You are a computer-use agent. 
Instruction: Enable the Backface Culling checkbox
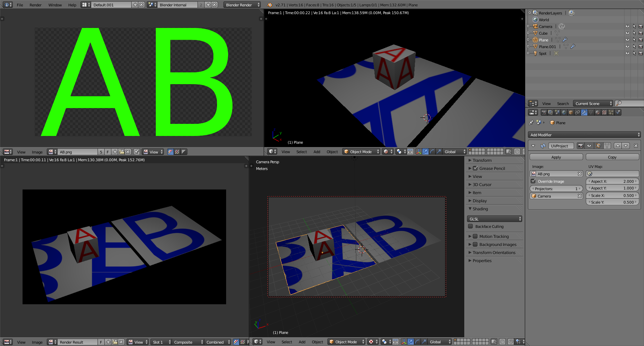tap(471, 226)
